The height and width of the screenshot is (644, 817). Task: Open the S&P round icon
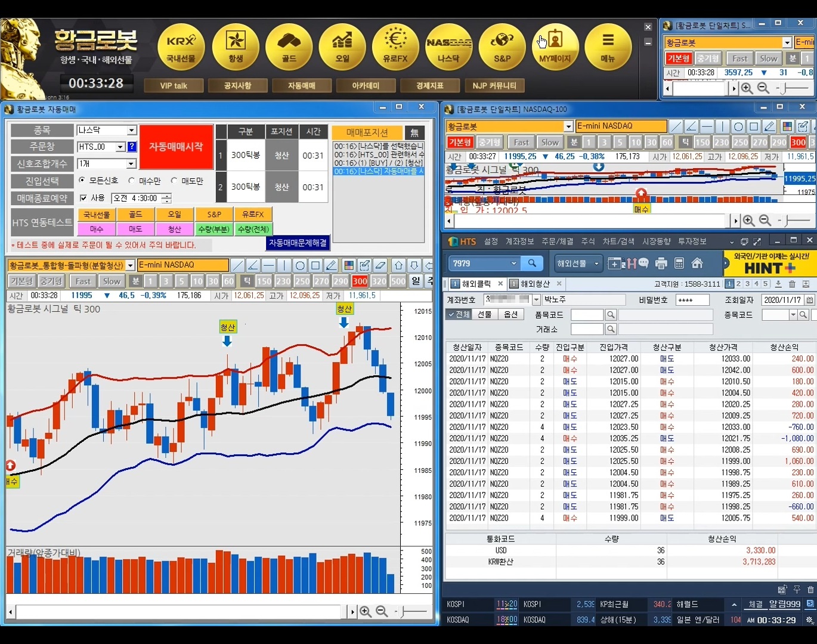(x=502, y=47)
